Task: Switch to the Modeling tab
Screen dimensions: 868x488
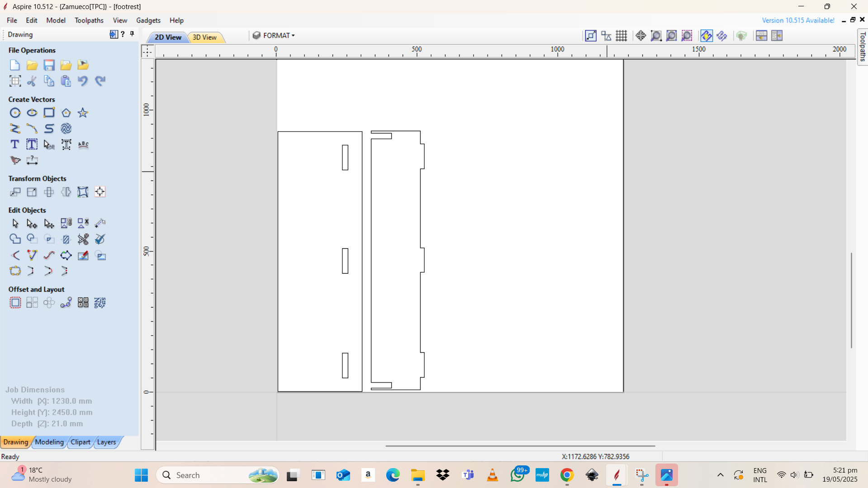Action: tap(49, 442)
